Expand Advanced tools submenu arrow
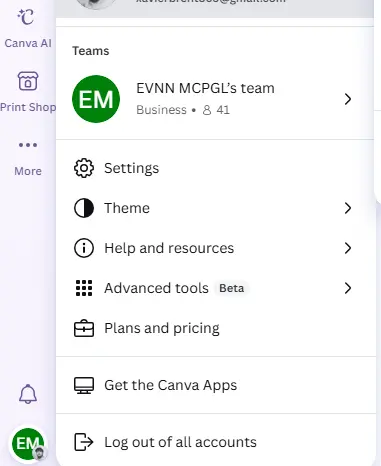The image size is (381, 466). 348,288
